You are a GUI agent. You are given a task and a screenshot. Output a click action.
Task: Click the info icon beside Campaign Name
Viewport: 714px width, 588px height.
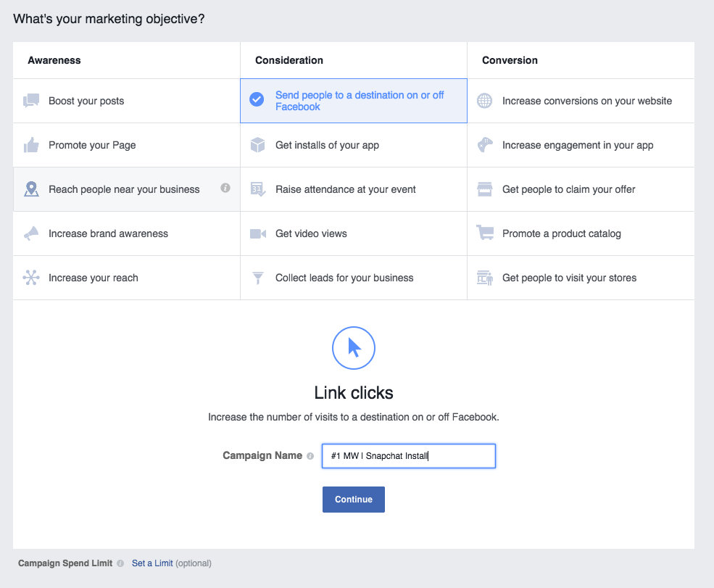coord(310,456)
